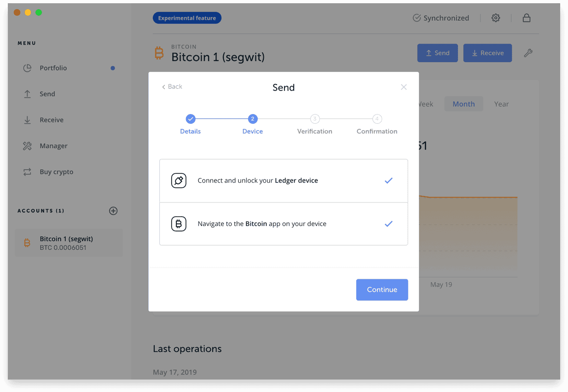Click the Bitcoin app icon in dialog
This screenshot has width=568, height=392.
[179, 224]
